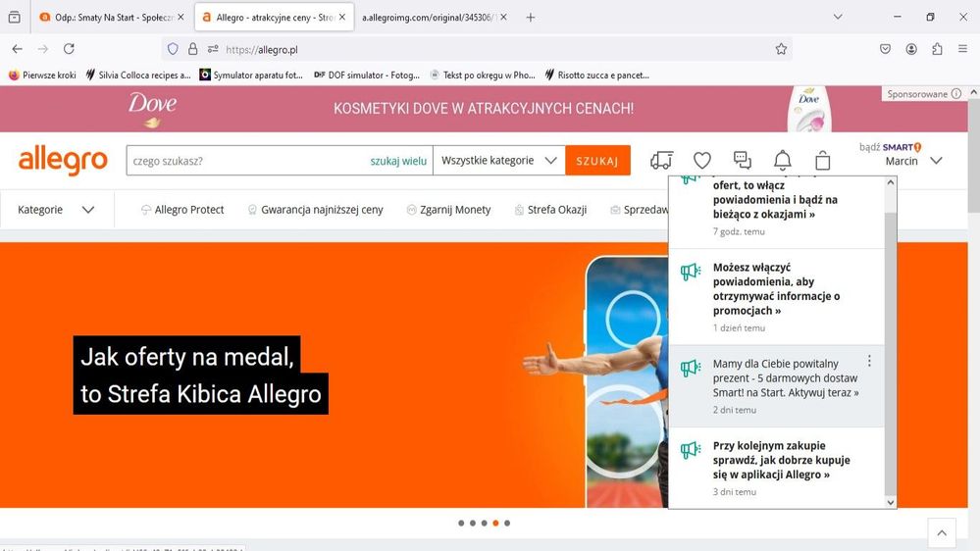This screenshot has width=980, height=551.
Task: Open the Pocket save icon in toolbar
Action: click(885, 49)
